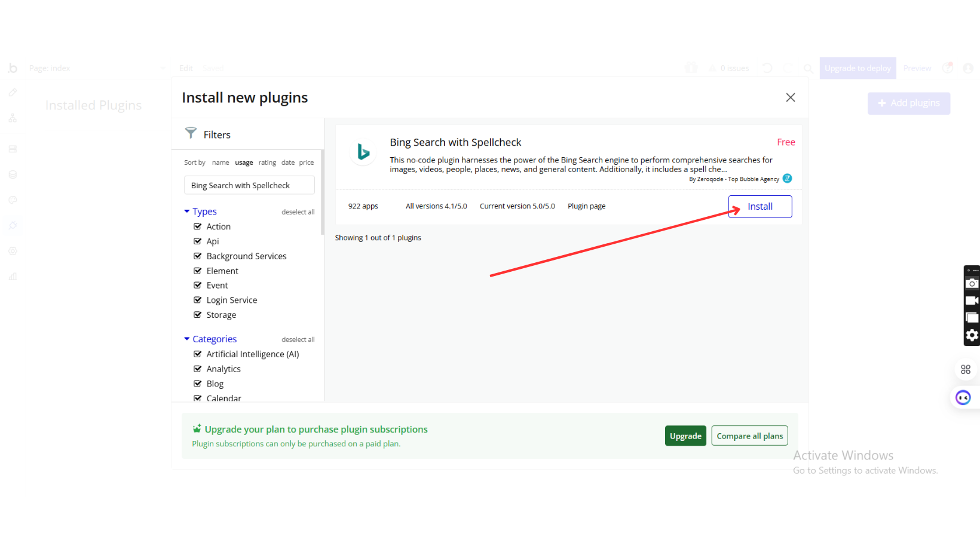Uncheck the Action type checkbox
This screenshot has width=980, height=552.
coord(198,226)
